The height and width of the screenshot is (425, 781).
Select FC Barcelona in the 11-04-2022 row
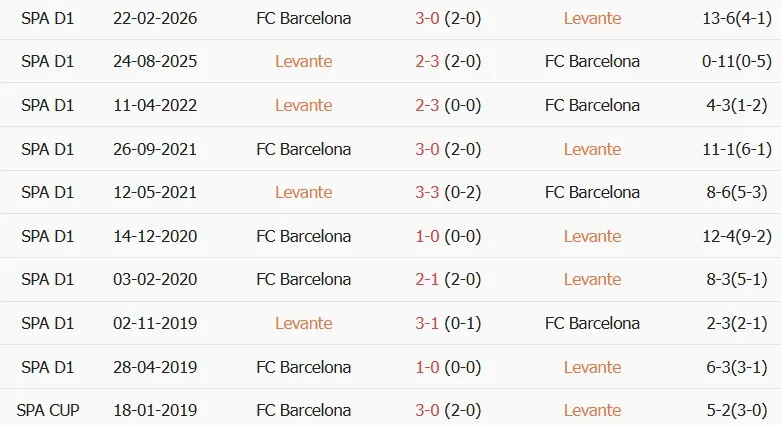coord(592,105)
